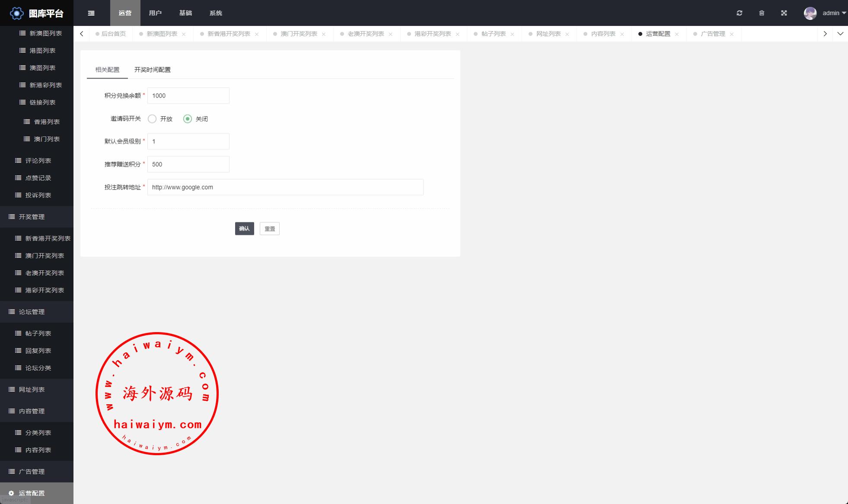Open the 用户 top menu
848x504 pixels.
pyautogui.click(x=155, y=13)
